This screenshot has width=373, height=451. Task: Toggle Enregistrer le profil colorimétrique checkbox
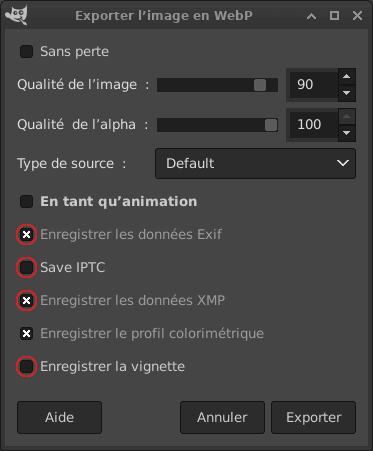[x=26, y=333]
